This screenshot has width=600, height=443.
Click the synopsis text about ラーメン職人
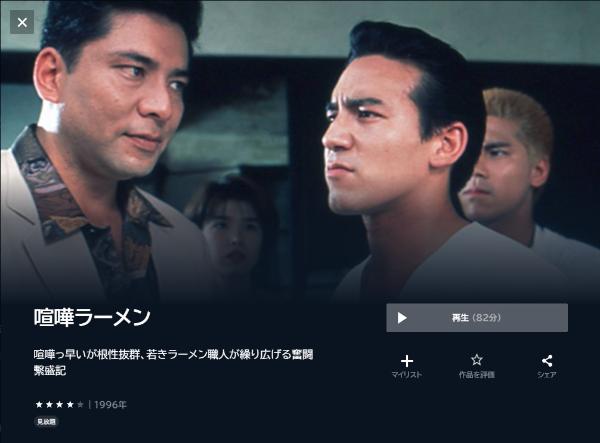(173, 362)
